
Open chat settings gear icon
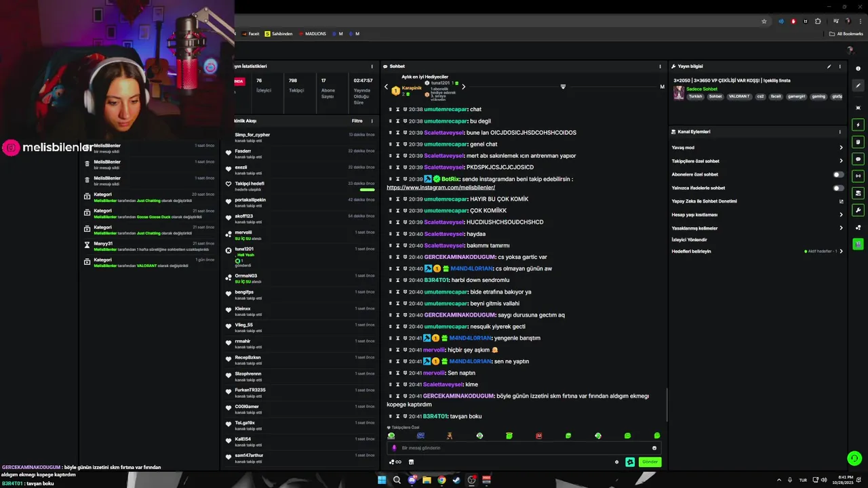pos(616,462)
